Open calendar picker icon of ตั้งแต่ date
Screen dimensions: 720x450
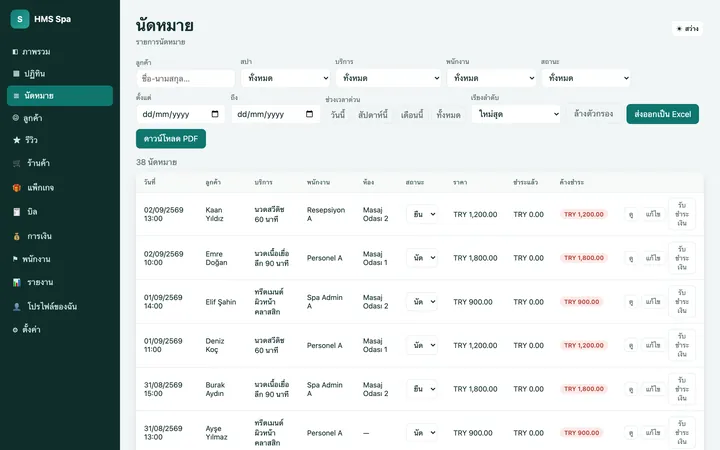point(215,114)
